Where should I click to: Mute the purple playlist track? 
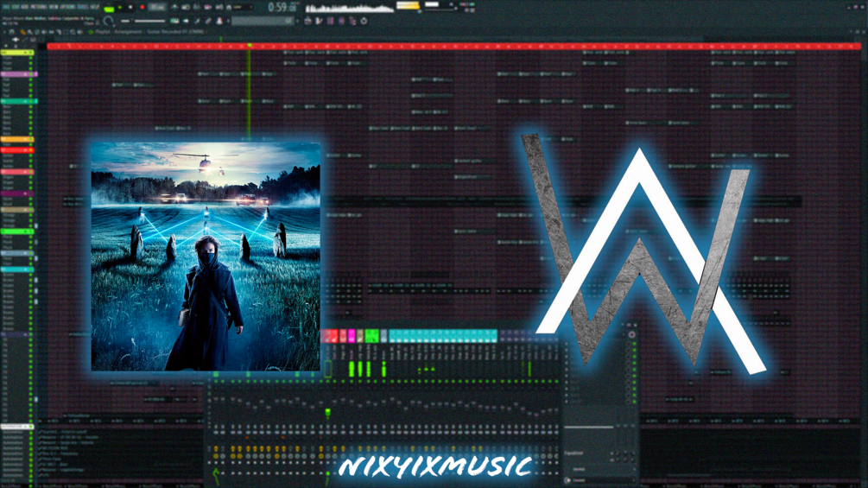pyautogui.click(x=30, y=73)
